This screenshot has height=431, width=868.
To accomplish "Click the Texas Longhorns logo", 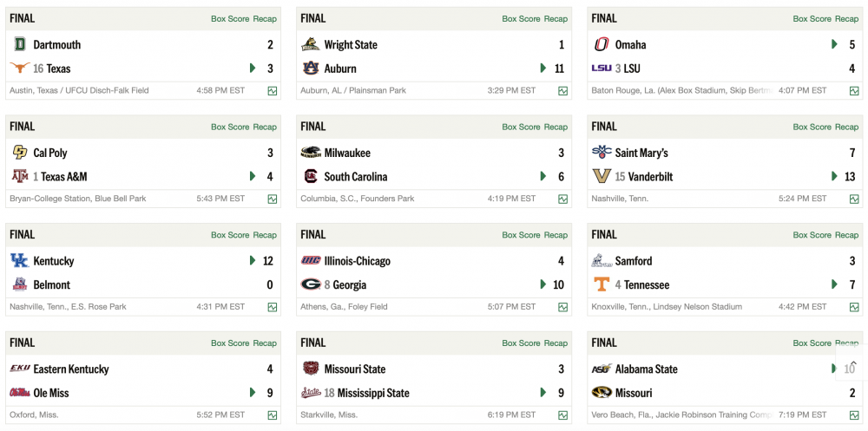I will pos(19,69).
